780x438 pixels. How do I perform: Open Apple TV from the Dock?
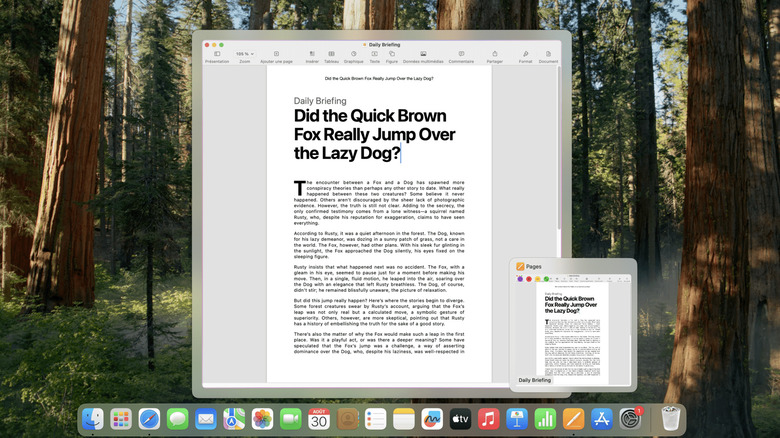pyautogui.click(x=460, y=419)
